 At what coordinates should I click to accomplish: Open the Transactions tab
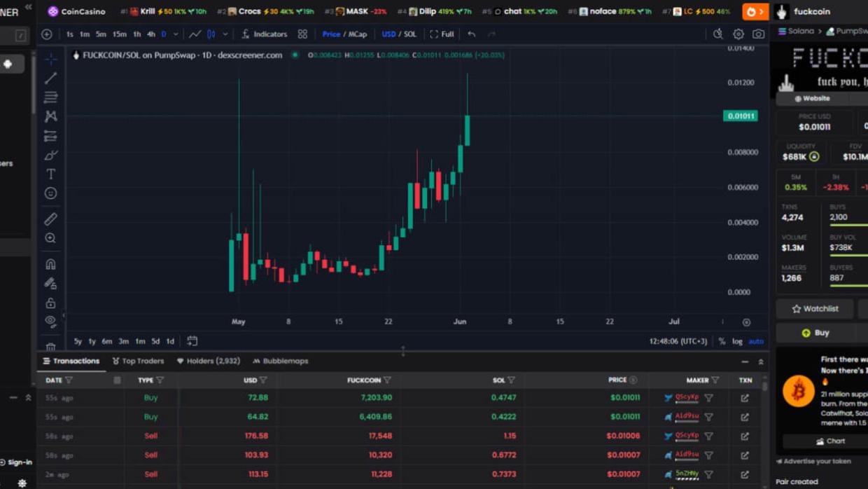(x=71, y=361)
